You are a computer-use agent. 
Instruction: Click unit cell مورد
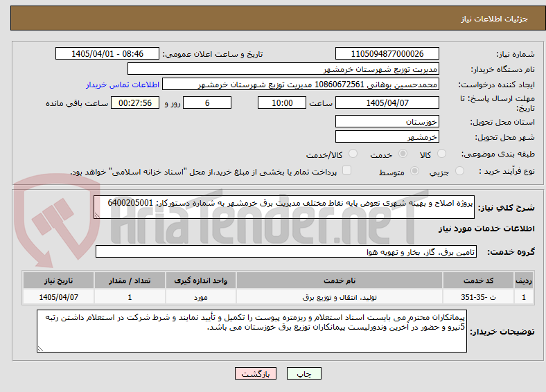tap(201, 297)
